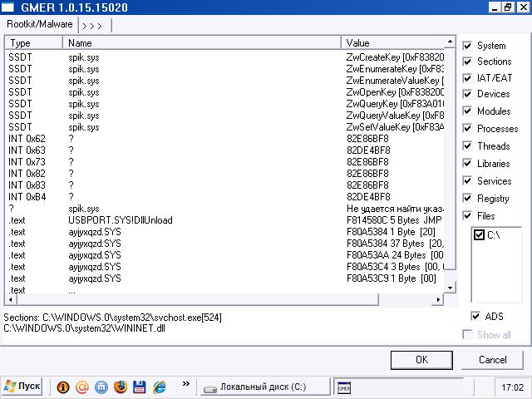Image resolution: width=532 pixels, height=399 pixels.
Task: Select the INT 0x82 row
Action: click(224, 174)
